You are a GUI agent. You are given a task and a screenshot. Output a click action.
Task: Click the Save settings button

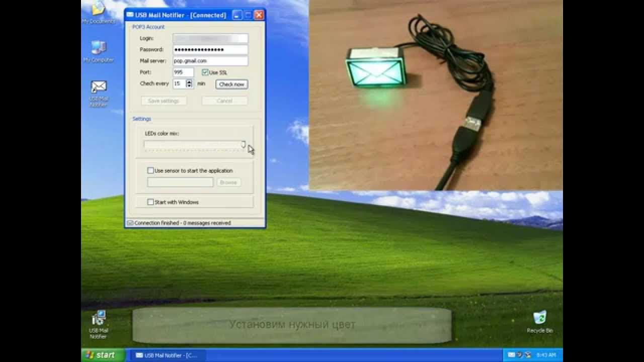[164, 101]
